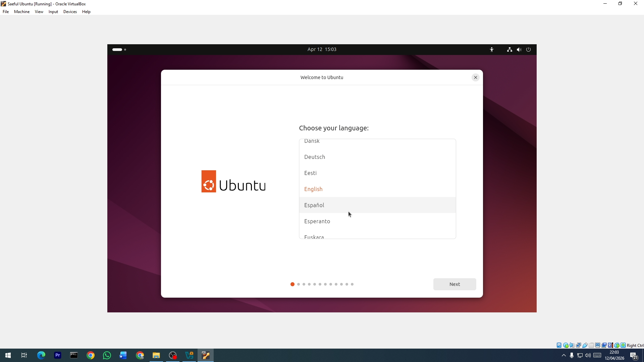Click the hard disk icon in VirtualBox status bar
The height and width of the screenshot is (362, 644).
point(558,345)
